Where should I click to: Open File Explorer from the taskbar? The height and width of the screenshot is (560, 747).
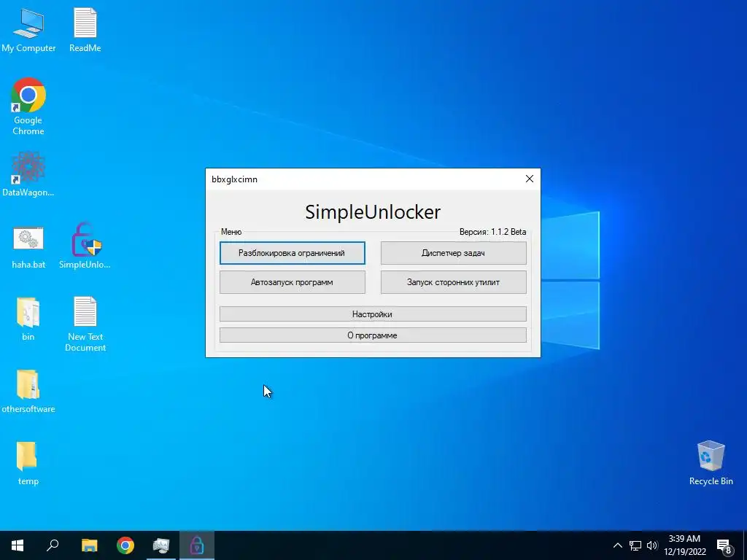pyautogui.click(x=89, y=545)
